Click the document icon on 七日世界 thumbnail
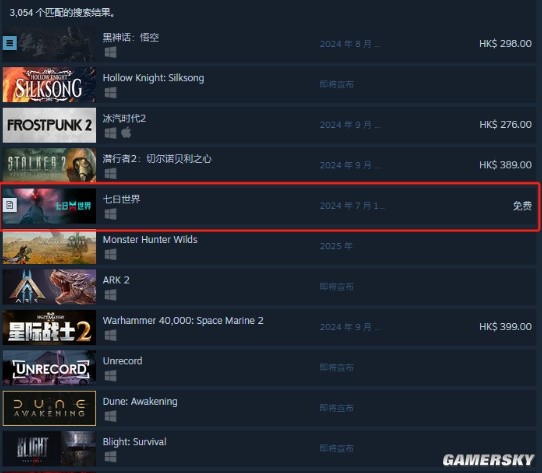 (10, 205)
